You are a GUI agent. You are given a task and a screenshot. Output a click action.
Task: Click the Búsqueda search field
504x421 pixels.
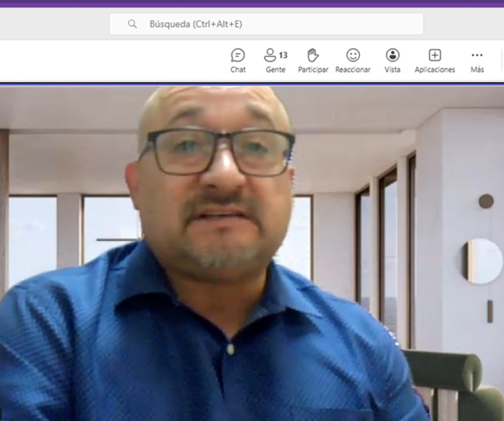[266, 24]
